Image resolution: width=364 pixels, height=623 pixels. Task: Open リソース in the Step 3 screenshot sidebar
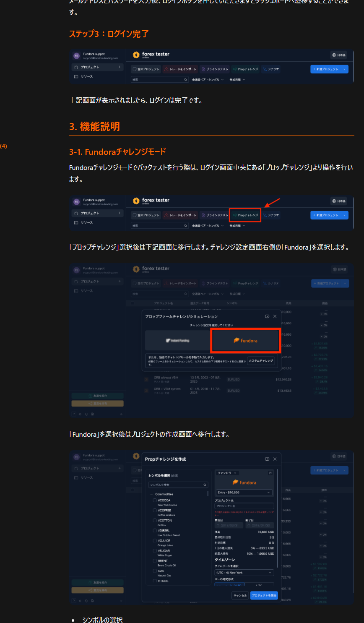point(83,77)
